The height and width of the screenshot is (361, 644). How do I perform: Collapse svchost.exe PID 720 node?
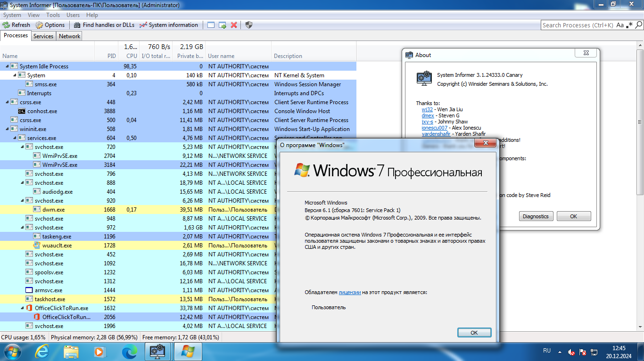[x=22, y=147]
